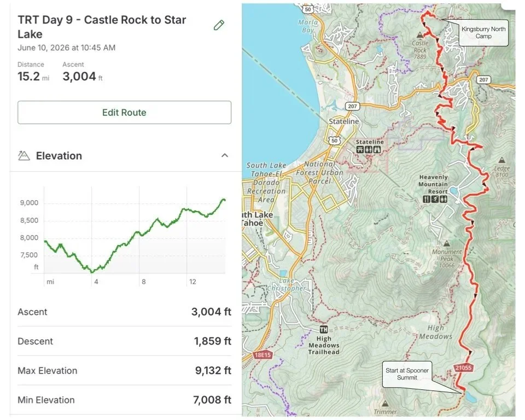Click the Heavenly Mountain Resort amenity icons

pos(435,199)
